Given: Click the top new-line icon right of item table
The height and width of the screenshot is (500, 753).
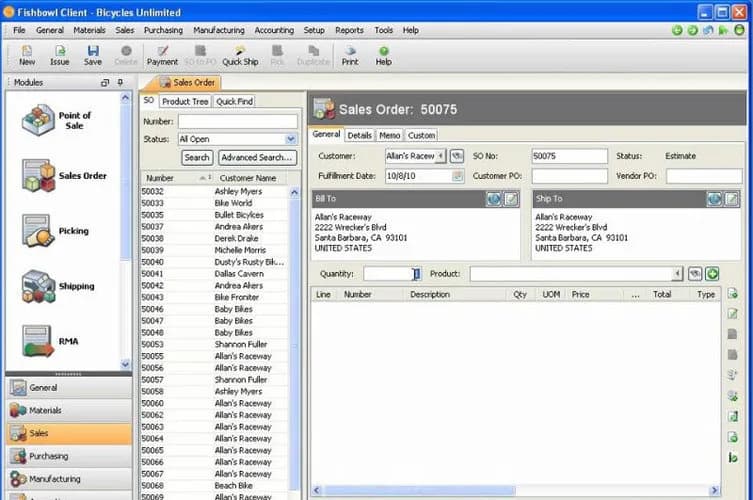Looking at the screenshot, I should tap(732, 293).
